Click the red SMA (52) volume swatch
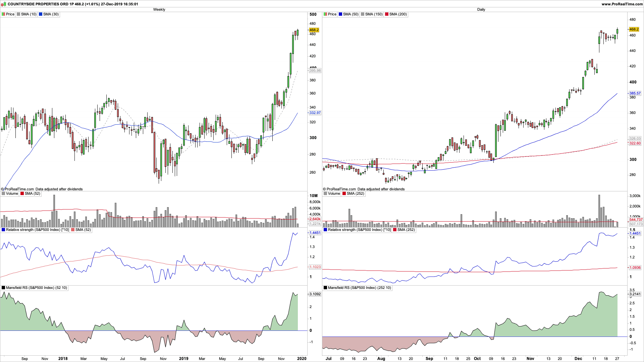 tap(22, 194)
